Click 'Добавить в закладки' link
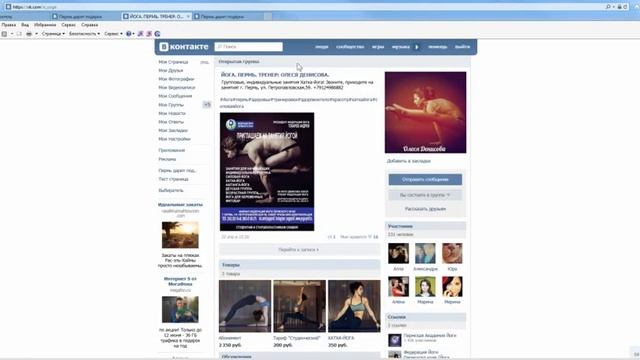 point(409,161)
